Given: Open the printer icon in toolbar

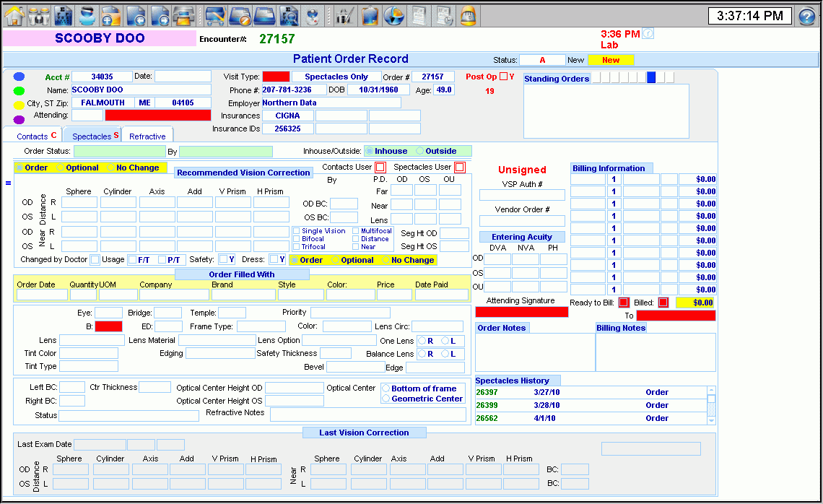Looking at the screenshot, I should point(183,14).
